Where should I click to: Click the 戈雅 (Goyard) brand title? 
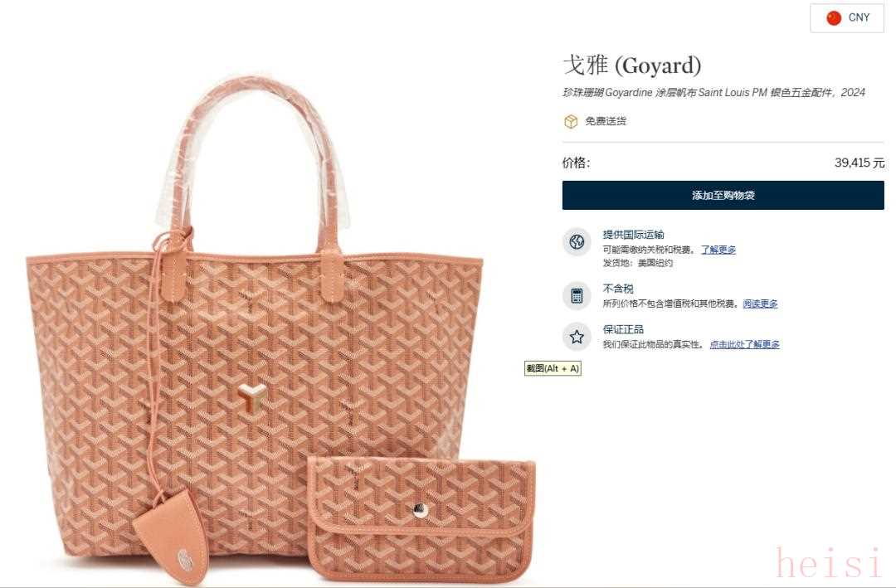(x=632, y=66)
